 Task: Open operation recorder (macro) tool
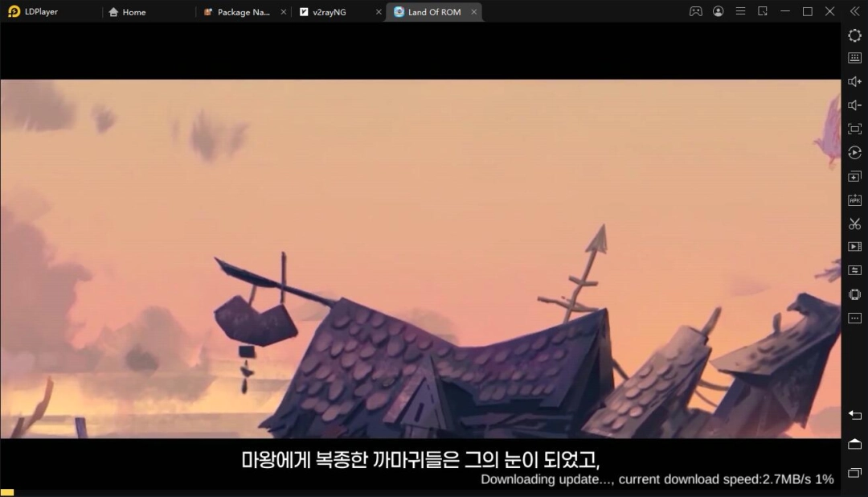[854, 153]
